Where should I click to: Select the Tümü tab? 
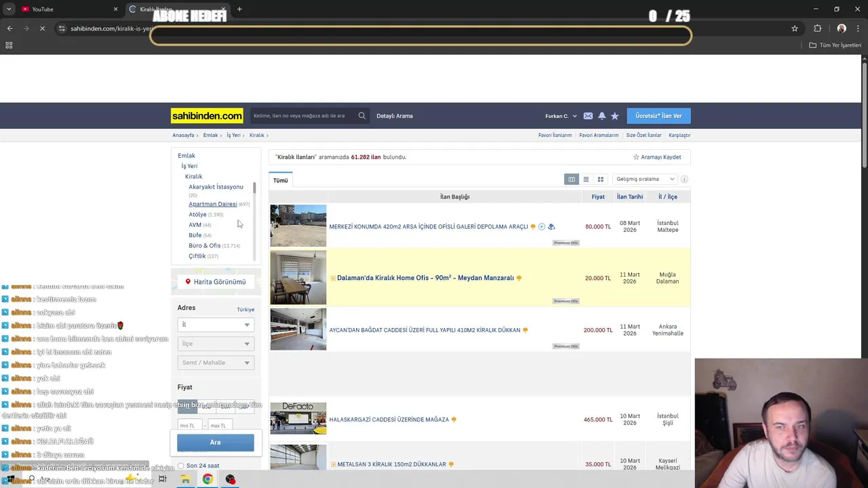point(281,180)
